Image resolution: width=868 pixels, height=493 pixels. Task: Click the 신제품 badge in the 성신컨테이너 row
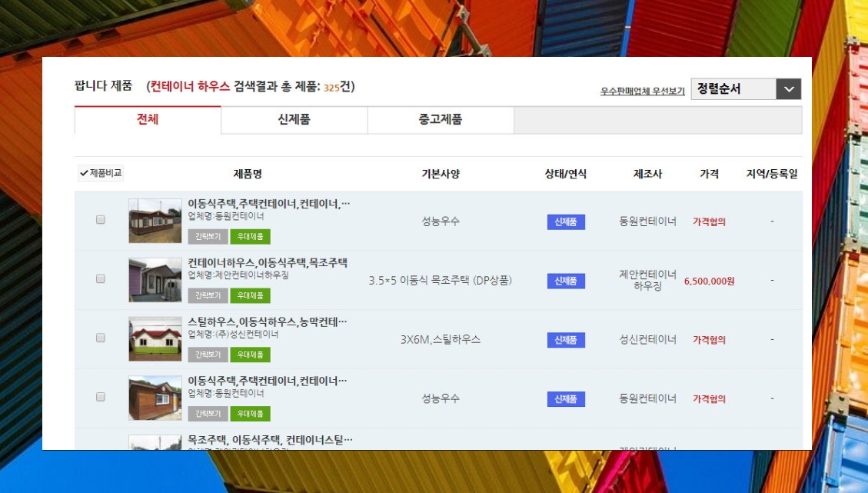pos(566,339)
